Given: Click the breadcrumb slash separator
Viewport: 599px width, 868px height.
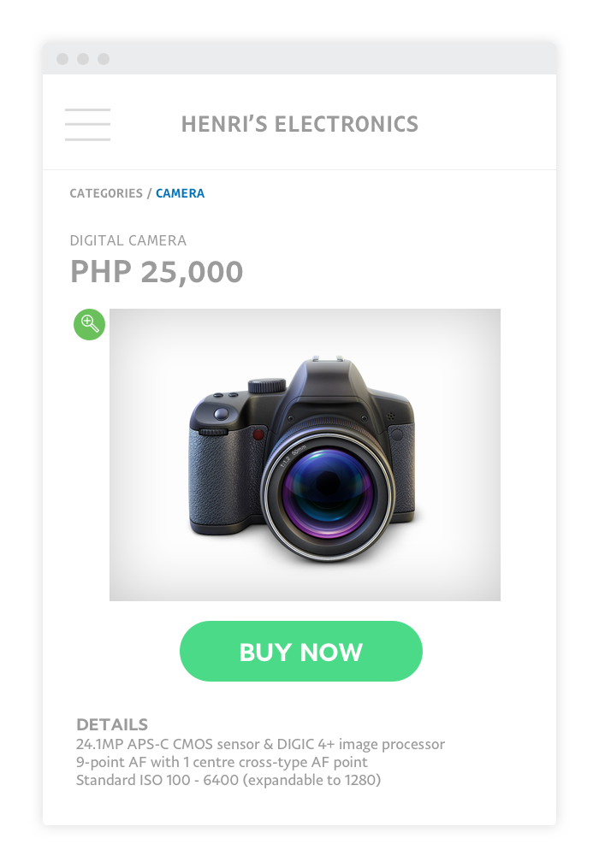Looking at the screenshot, I should point(149,193).
